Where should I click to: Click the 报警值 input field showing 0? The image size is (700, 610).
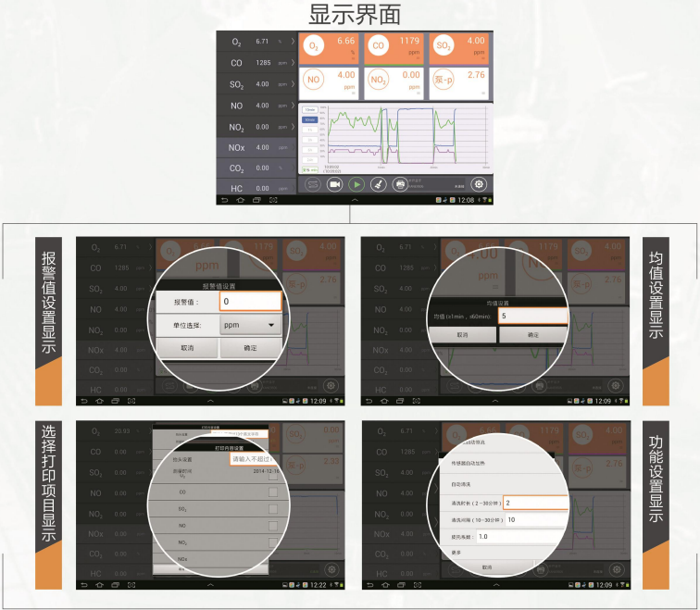(x=250, y=301)
